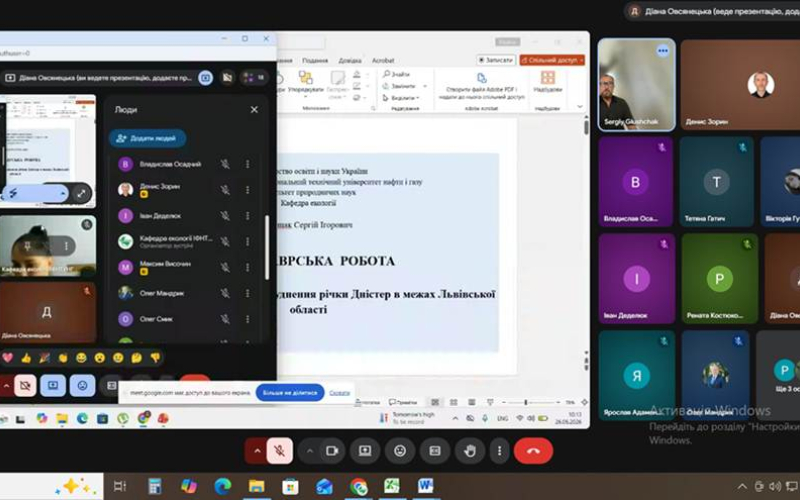Open more options for Денис Зорин in the people list
Viewport: 800px width, 500px height.
coord(248,190)
